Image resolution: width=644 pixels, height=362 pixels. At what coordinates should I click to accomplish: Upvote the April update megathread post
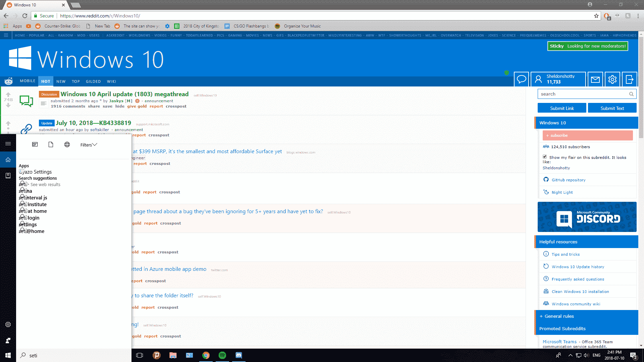(8, 95)
